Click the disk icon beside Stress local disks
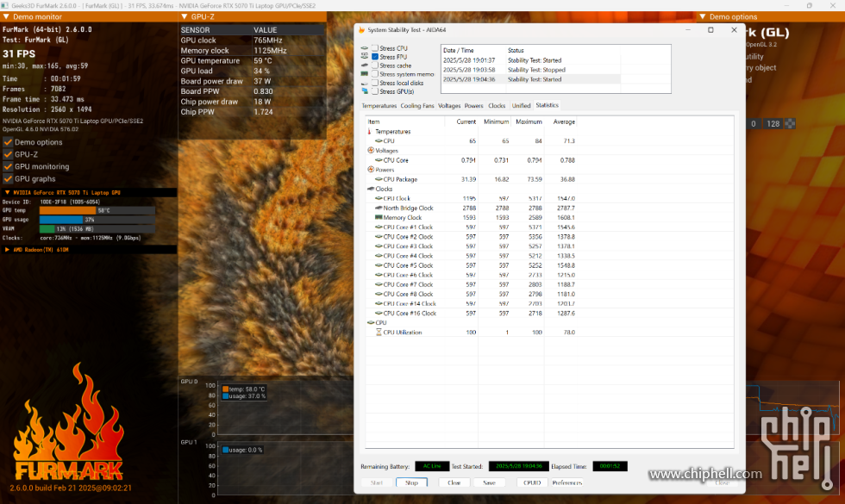845x504 pixels. 365,83
